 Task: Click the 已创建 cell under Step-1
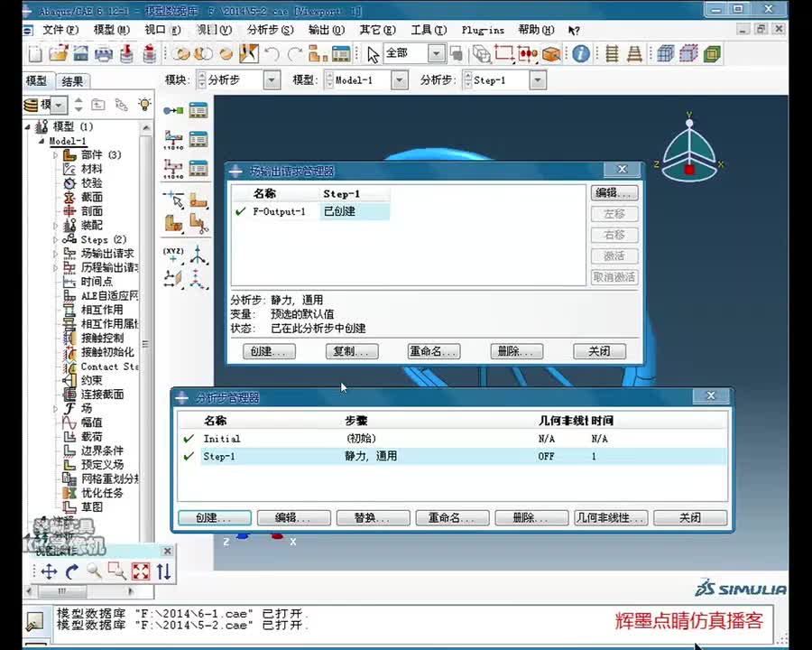(x=355, y=211)
